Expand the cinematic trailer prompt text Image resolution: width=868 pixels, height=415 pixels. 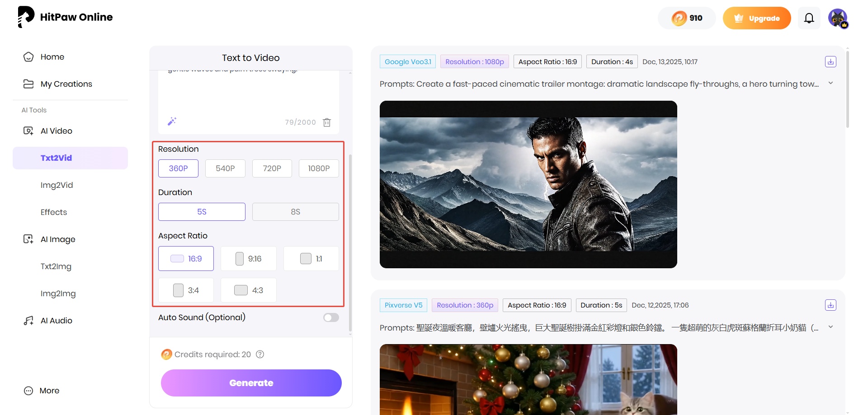click(x=830, y=84)
